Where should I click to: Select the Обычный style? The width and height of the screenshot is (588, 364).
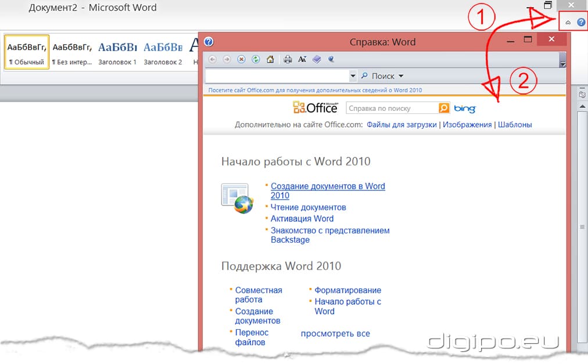pyautogui.click(x=26, y=52)
